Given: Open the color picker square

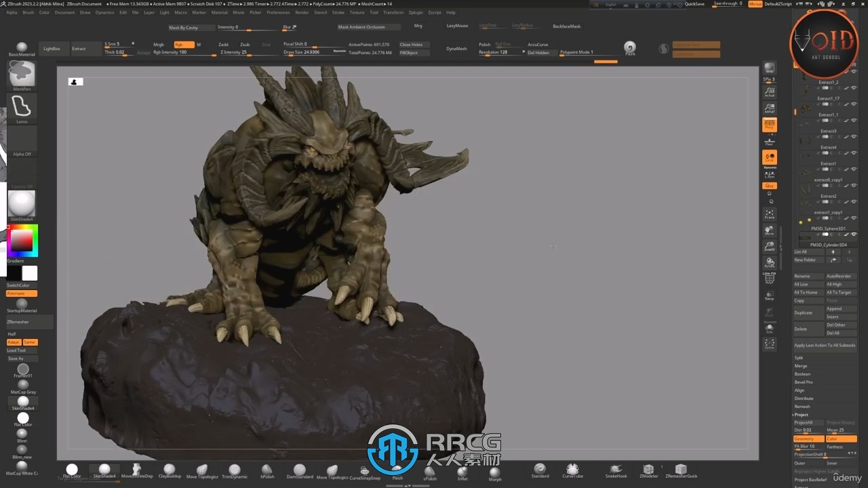Looking at the screenshot, I should (x=22, y=241).
